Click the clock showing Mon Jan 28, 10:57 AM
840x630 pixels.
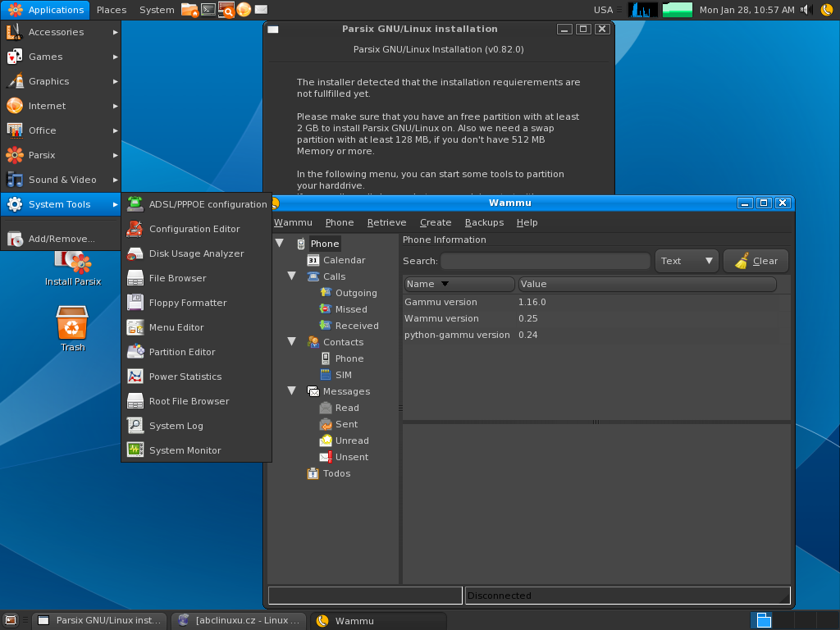coord(746,10)
